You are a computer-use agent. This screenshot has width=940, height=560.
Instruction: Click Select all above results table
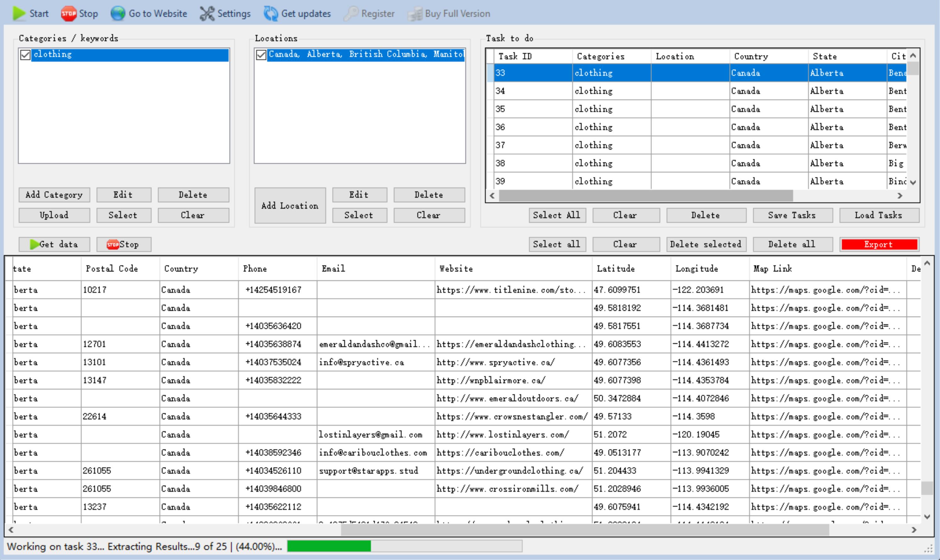pos(557,244)
